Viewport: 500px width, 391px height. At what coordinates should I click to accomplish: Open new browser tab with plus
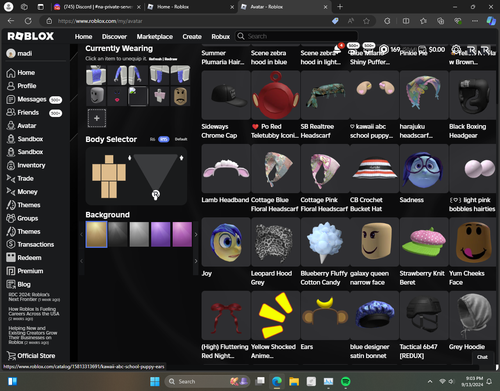pos(340,7)
